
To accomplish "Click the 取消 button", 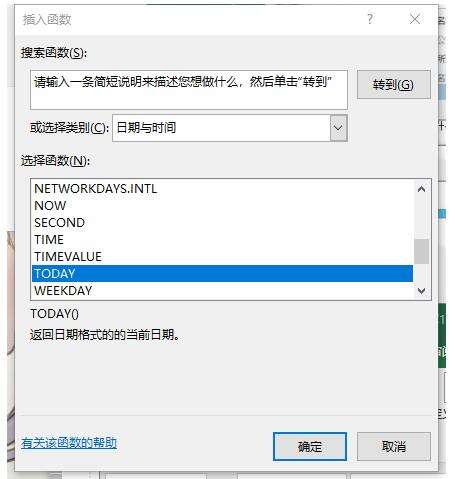I will (394, 447).
